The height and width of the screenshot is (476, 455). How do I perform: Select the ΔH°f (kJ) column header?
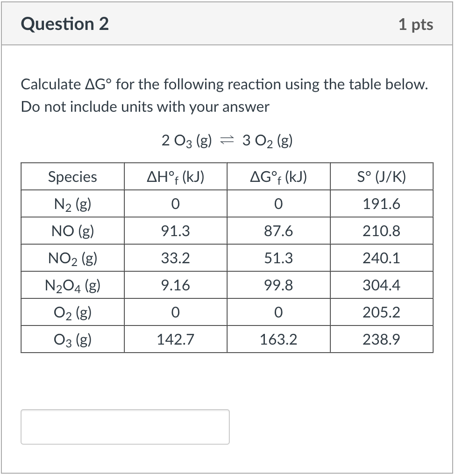click(x=175, y=176)
